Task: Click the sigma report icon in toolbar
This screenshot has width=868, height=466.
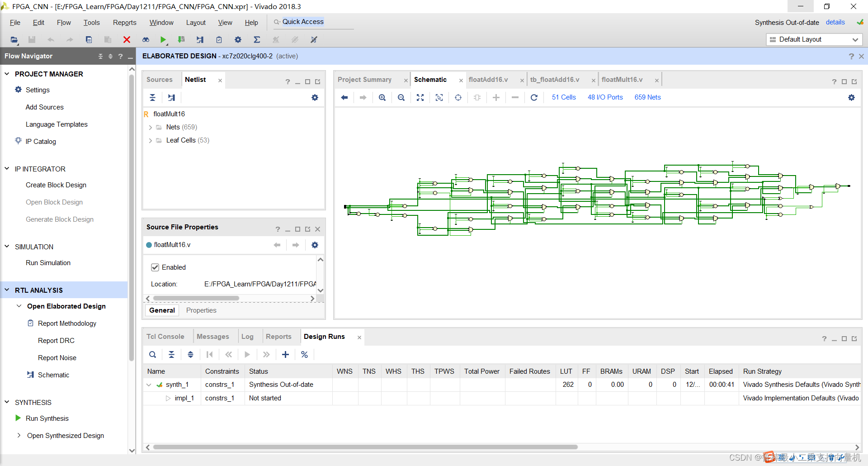Action: pyautogui.click(x=257, y=40)
